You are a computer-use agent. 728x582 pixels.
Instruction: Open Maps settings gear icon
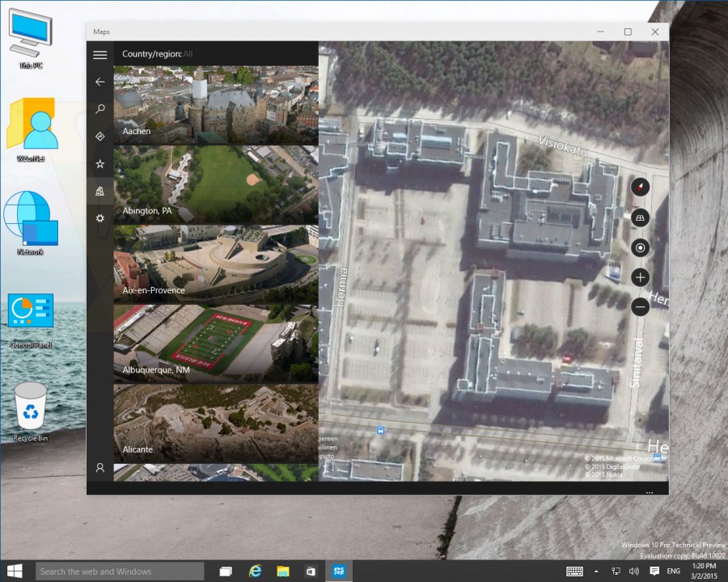click(x=100, y=218)
